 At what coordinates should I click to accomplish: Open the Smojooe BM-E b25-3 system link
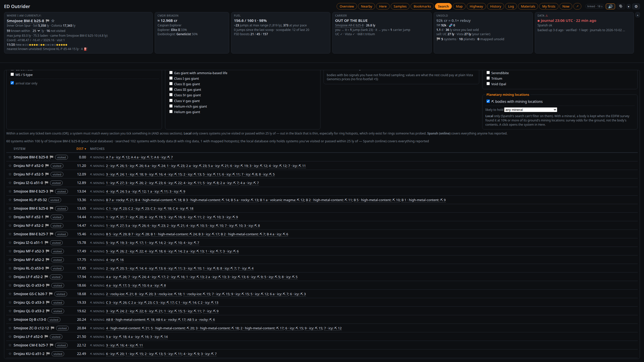31,191
